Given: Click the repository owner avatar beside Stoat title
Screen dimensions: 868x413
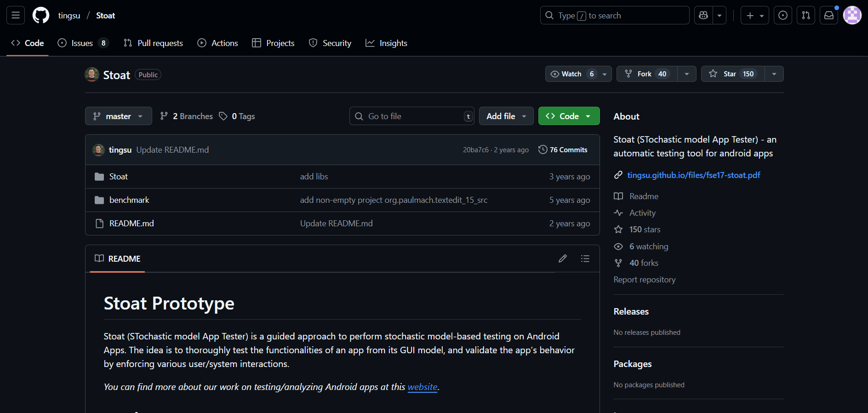Looking at the screenshot, I should pos(92,75).
